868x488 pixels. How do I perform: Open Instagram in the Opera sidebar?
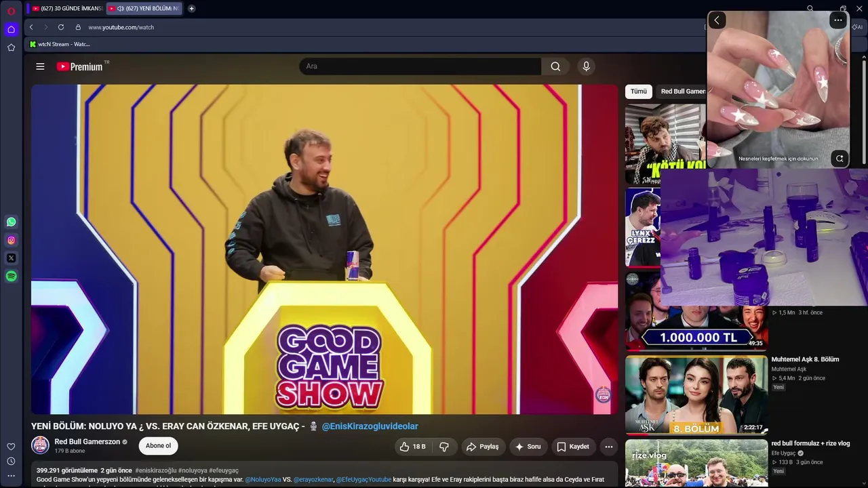pos(12,240)
